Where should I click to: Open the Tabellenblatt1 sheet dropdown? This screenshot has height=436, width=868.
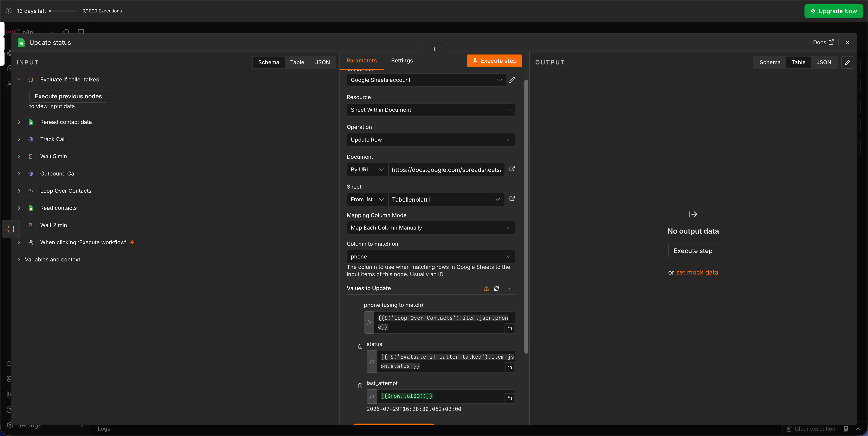(446, 199)
